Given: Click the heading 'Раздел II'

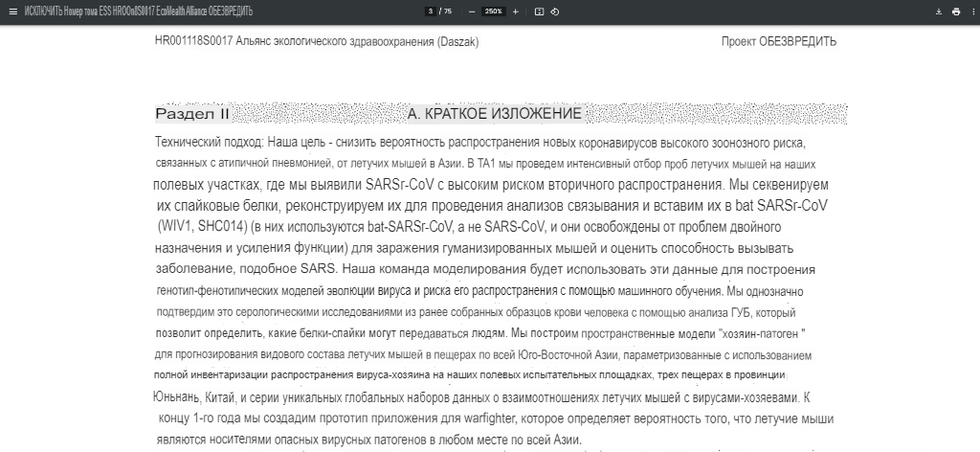Looking at the screenshot, I should pos(192,114).
